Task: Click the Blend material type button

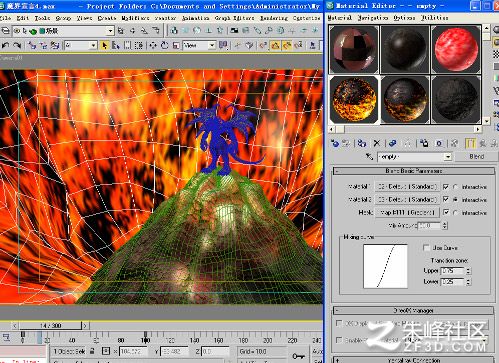Action: click(x=477, y=156)
